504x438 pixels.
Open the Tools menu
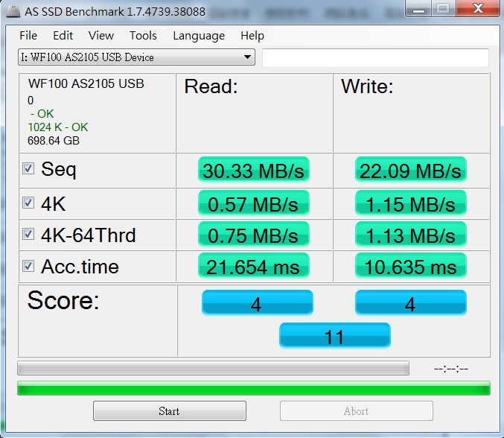143,35
